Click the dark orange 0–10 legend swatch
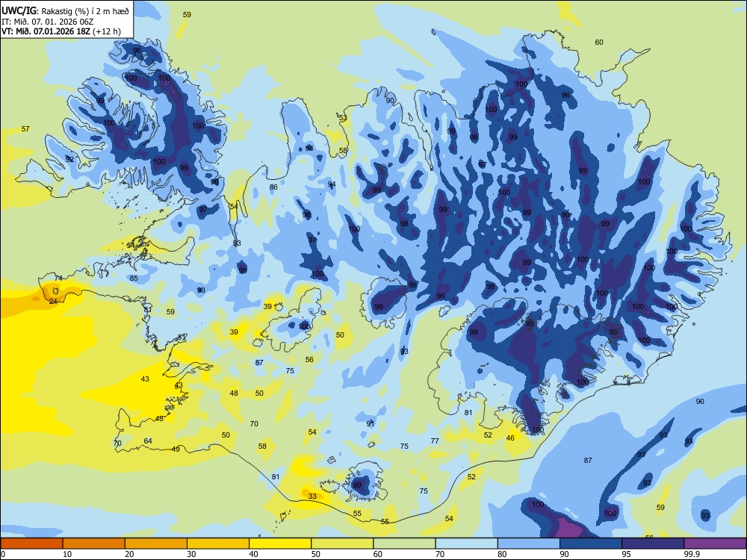 31,544
